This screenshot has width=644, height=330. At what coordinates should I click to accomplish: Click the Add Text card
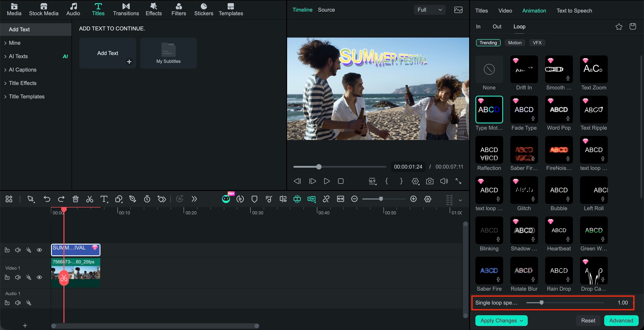pos(108,53)
